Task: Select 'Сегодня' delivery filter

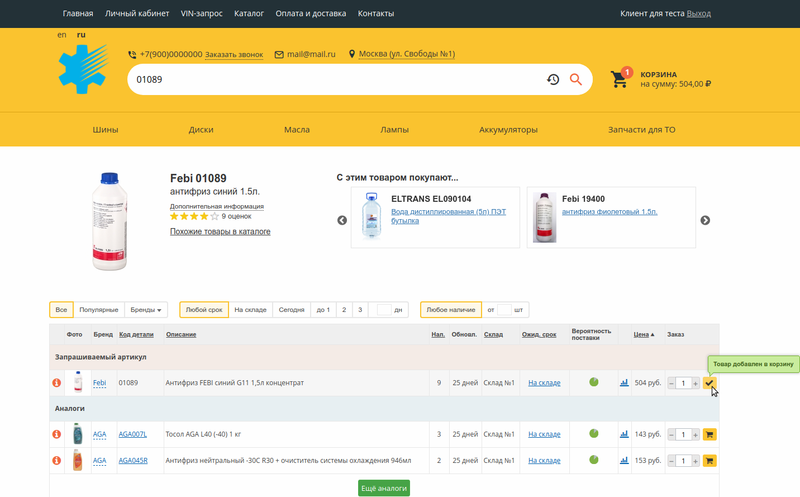Action: pos(291,310)
